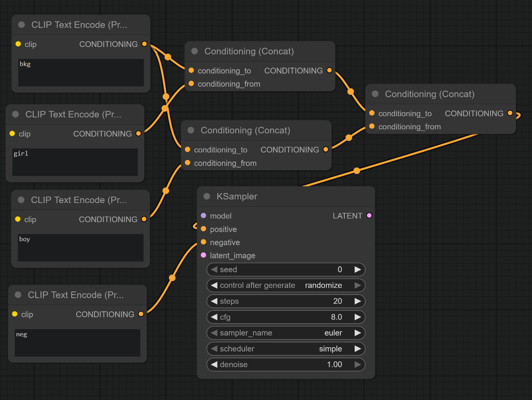Viewport: 532px width, 400px height.
Task: Click CONDITIONING output of top-center Concat node
Action: tap(329, 70)
